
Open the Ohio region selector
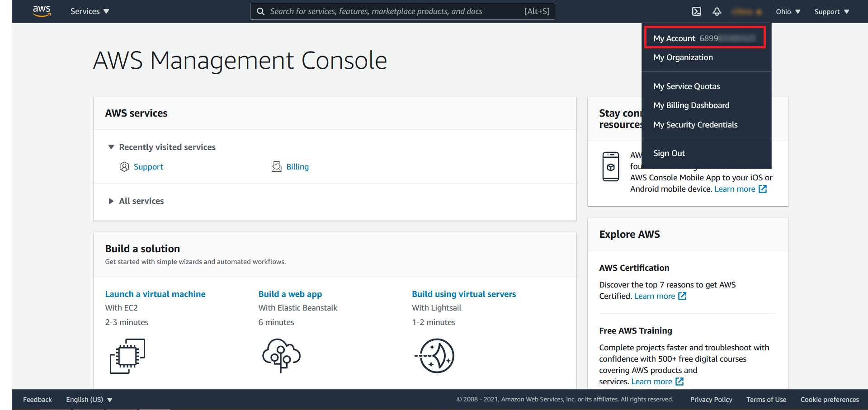pos(788,12)
